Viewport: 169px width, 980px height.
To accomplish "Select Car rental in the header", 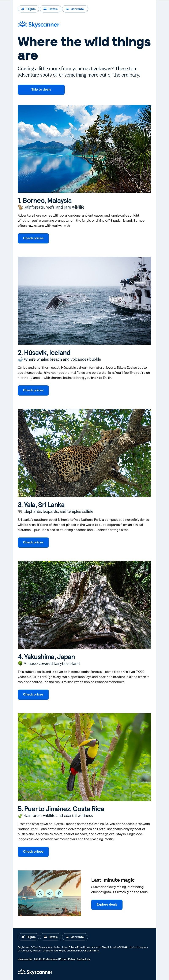I will [75, 9].
